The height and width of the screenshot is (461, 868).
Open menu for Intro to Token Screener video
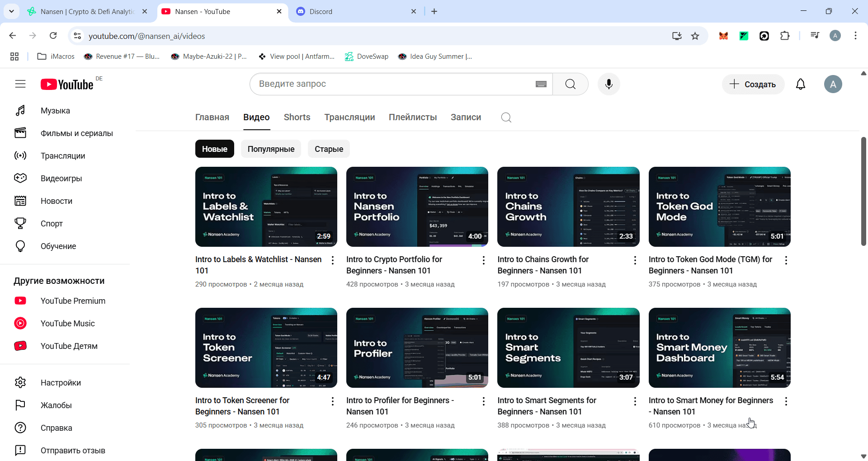tap(333, 401)
